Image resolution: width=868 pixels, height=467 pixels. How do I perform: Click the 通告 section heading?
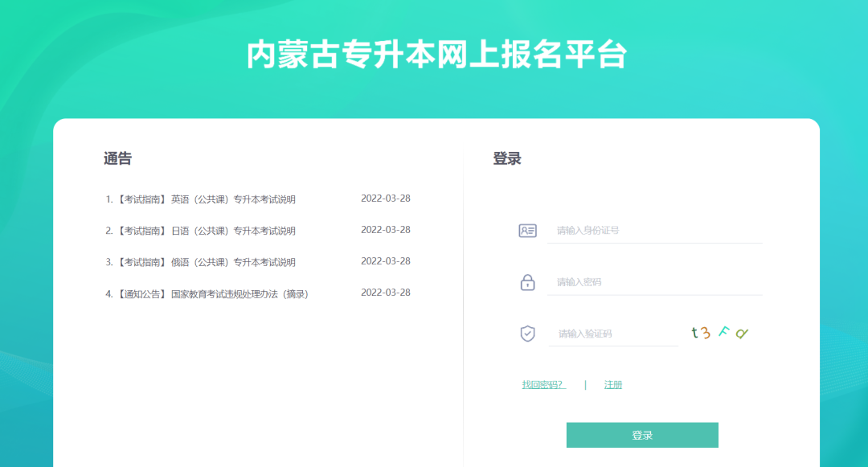(117, 159)
